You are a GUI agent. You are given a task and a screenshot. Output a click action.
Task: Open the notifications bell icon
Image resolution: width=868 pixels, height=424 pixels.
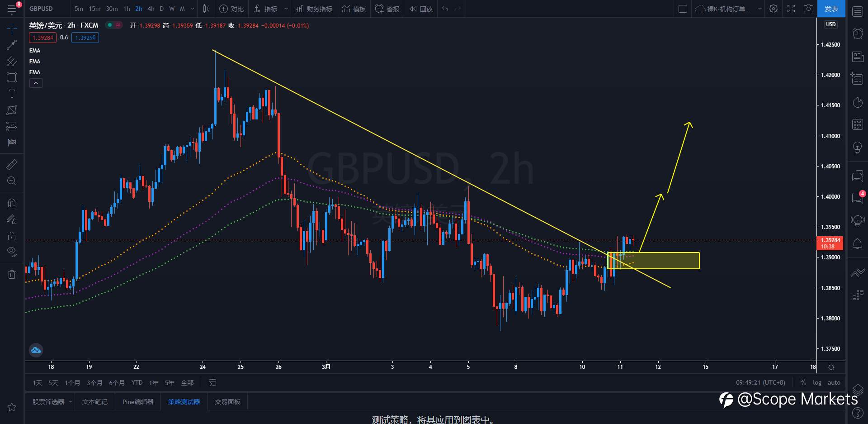[858, 244]
